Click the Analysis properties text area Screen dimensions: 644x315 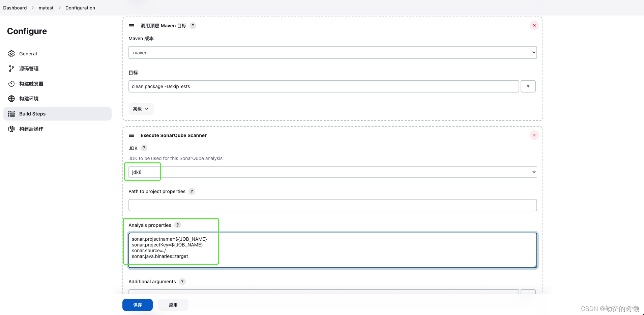coord(332,250)
